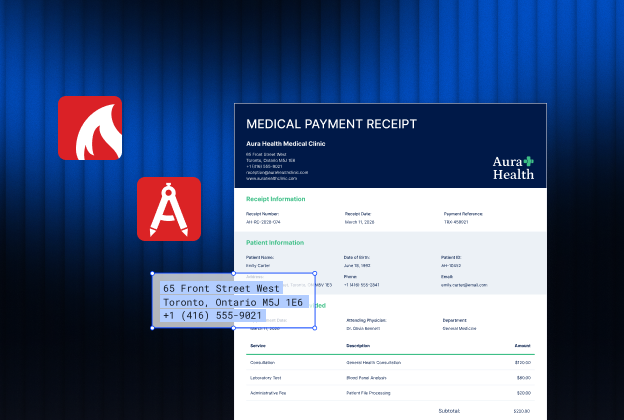Click the green cross in Aura Health logo
Screen dimensions: 624x420
coord(528,161)
